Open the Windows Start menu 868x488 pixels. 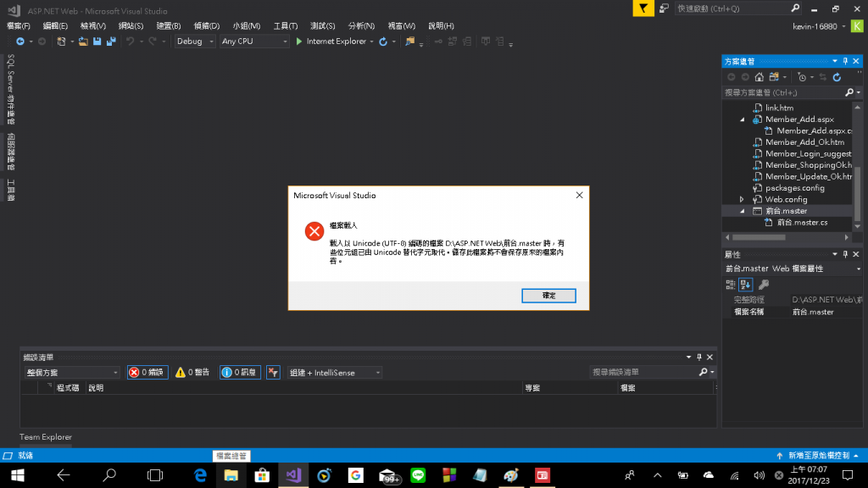point(18,475)
